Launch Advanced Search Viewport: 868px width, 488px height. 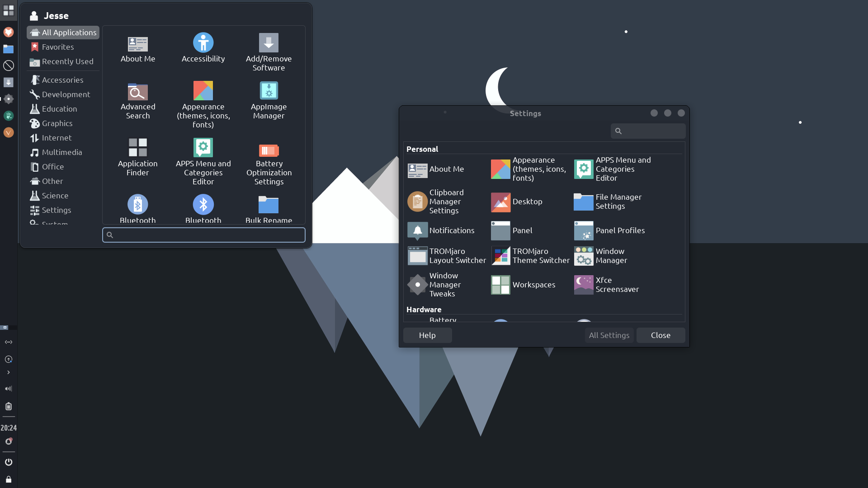pyautogui.click(x=137, y=101)
